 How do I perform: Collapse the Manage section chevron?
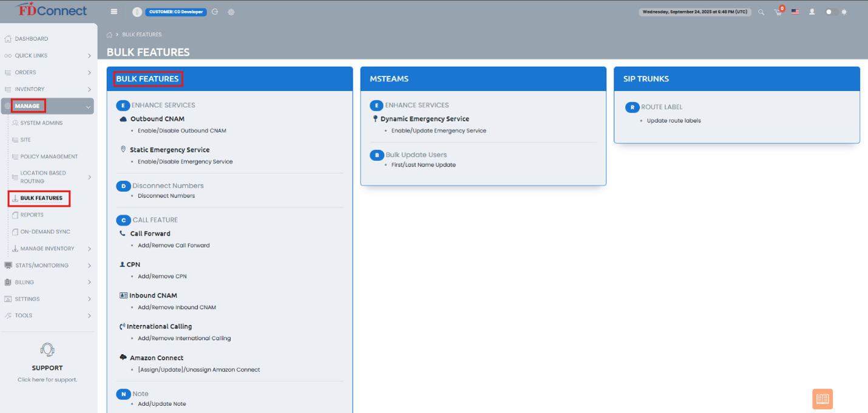pos(89,106)
